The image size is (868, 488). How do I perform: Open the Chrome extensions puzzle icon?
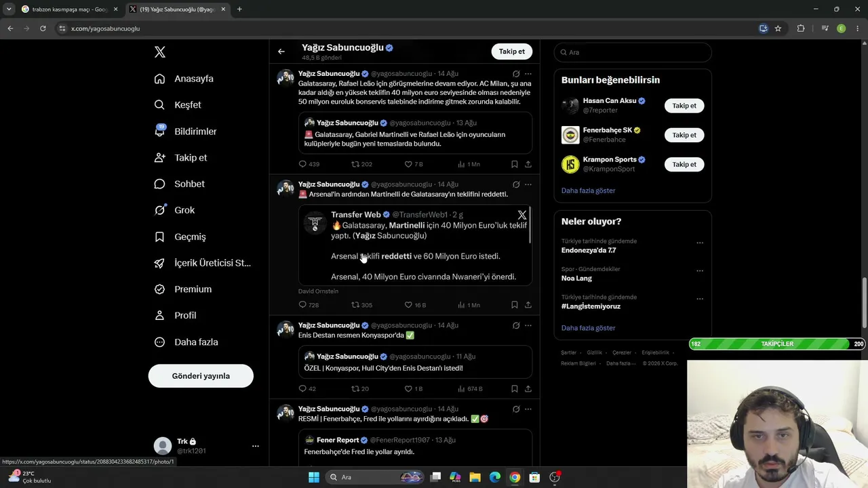[801, 28]
